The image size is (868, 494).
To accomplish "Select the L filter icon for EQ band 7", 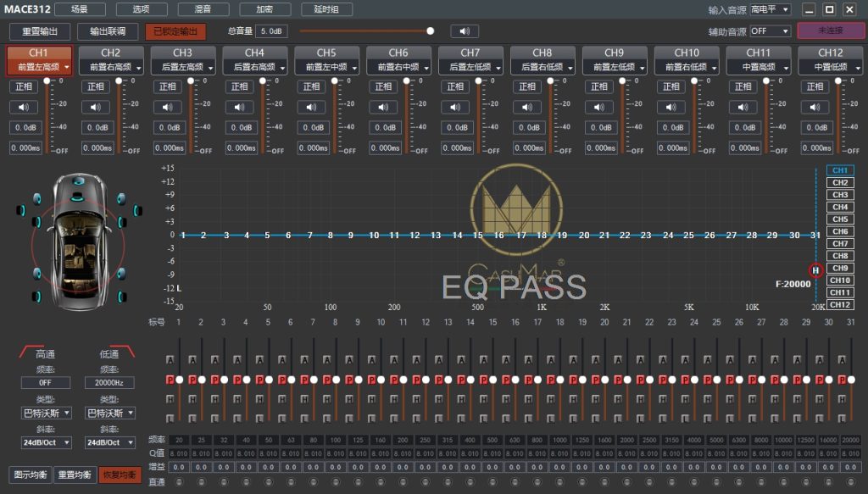I will [x=304, y=419].
